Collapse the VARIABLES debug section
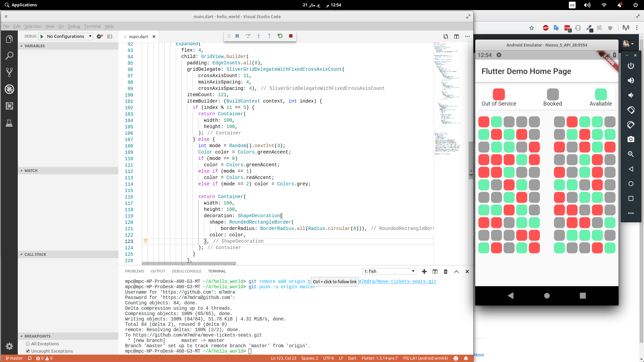 (x=34, y=46)
